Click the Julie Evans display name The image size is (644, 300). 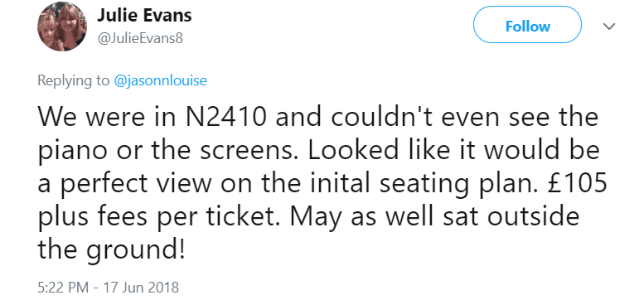pos(144,16)
